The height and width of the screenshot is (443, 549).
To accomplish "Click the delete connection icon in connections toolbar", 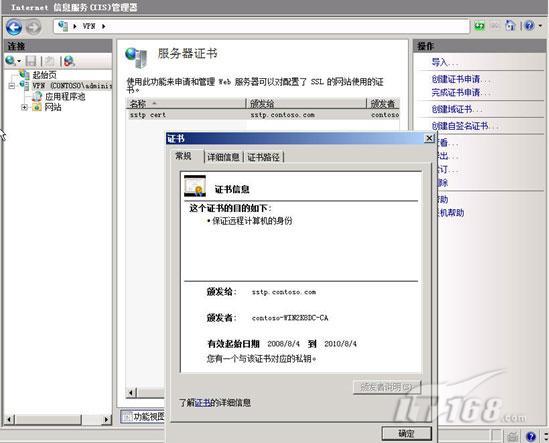I will click(x=69, y=61).
